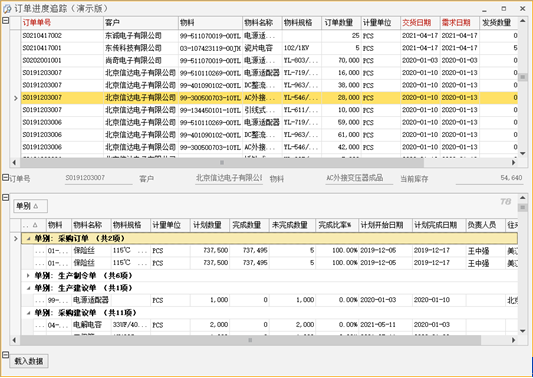Click the 单别 grouping chip to toggle sort
Viewport: 533px width, 378px height.
(30, 206)
